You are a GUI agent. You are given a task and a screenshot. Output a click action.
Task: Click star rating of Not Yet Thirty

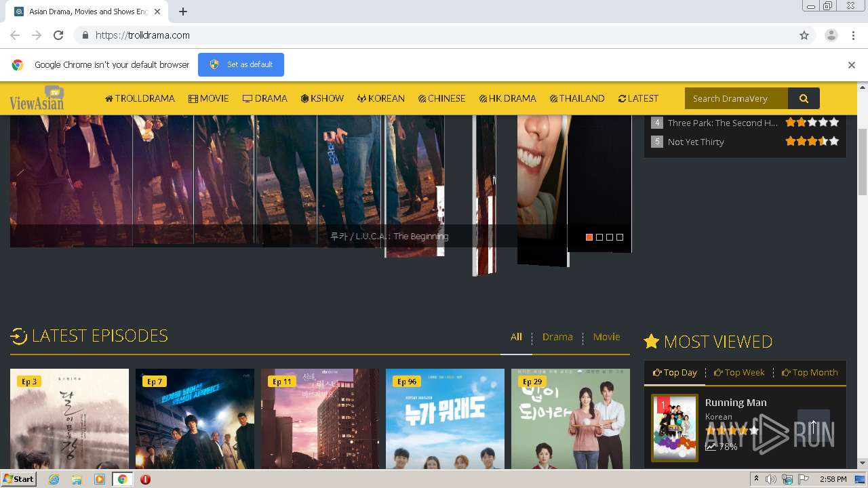coord(812,141)
